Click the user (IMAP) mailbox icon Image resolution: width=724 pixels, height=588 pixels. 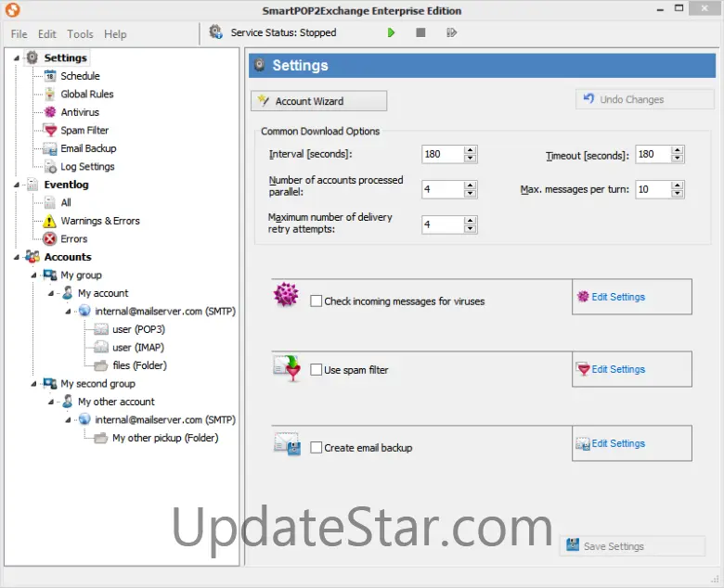[x=101, y=347]
